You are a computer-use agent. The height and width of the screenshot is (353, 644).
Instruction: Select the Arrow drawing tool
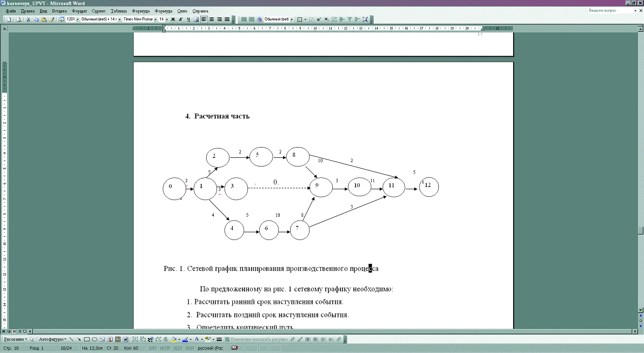click(79, 339)
